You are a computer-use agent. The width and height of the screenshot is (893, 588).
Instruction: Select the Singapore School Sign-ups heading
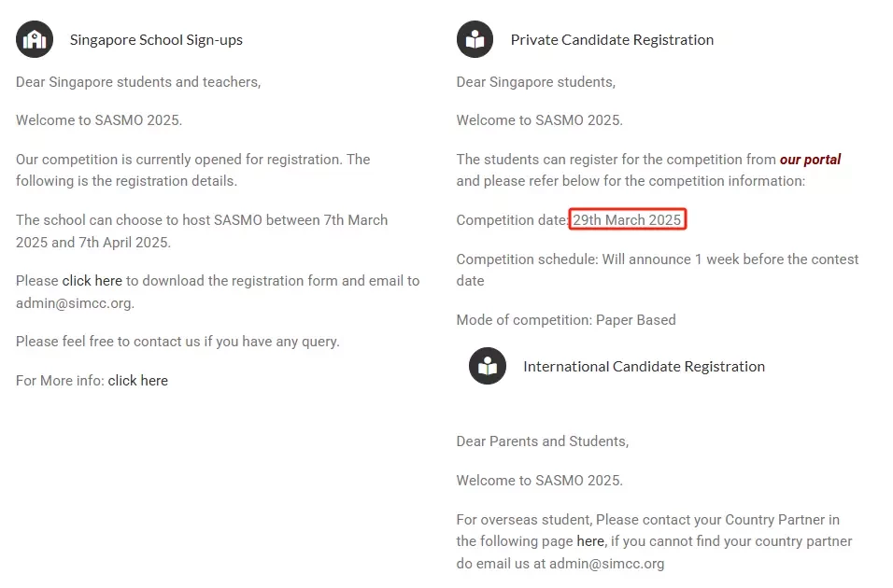156,40
